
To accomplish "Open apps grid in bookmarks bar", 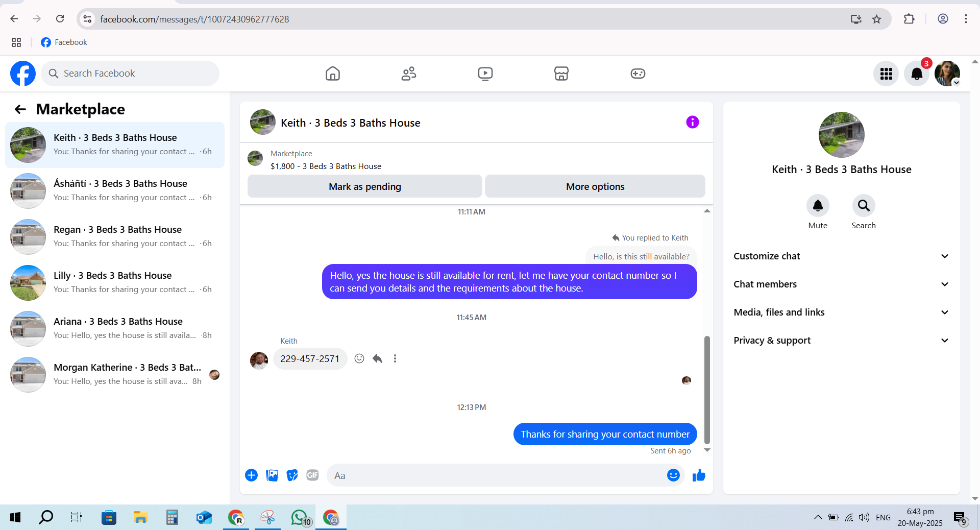I will 16,42.
